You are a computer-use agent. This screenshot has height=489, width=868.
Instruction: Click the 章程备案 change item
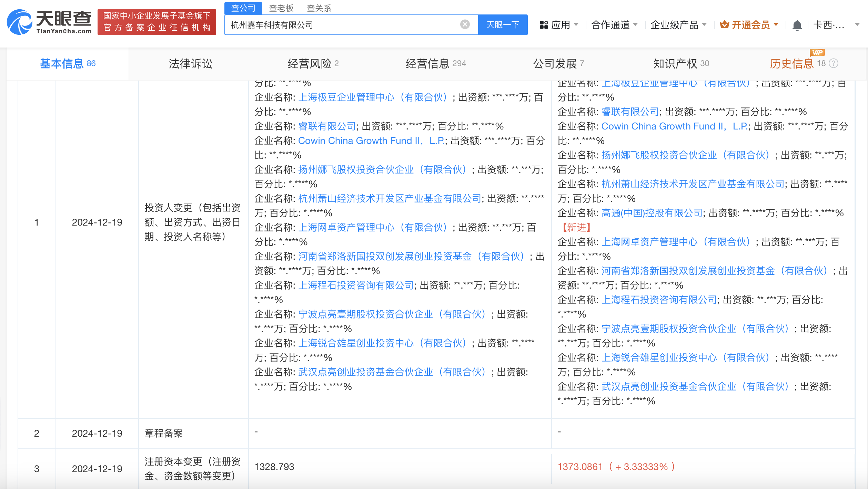pos(164,434)
